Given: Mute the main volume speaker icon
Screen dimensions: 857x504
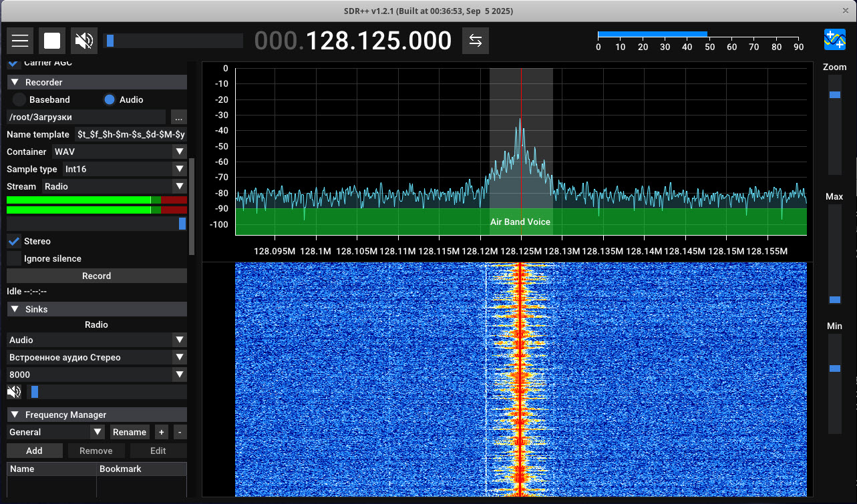Looking at the screenshot, I should click(x=84, y=41).
